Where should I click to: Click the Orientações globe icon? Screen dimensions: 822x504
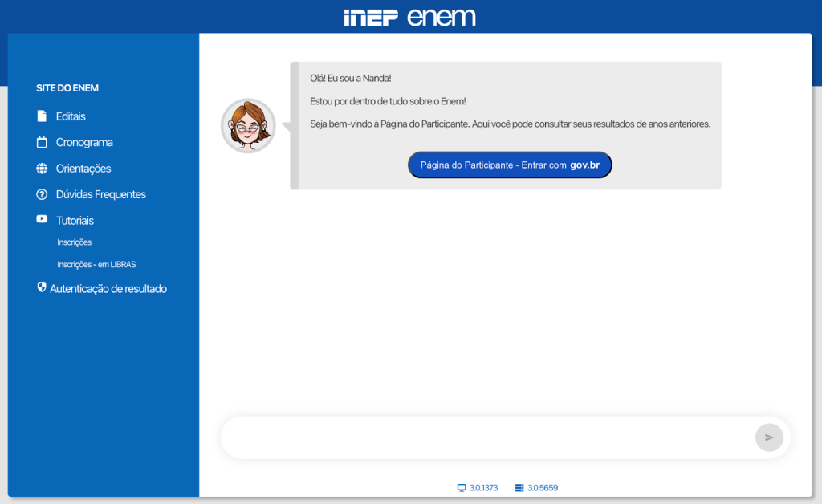[41, 168]
